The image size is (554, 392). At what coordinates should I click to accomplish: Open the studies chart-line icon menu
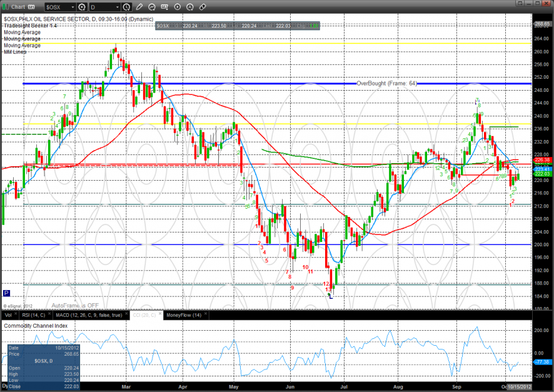(152, 7)
